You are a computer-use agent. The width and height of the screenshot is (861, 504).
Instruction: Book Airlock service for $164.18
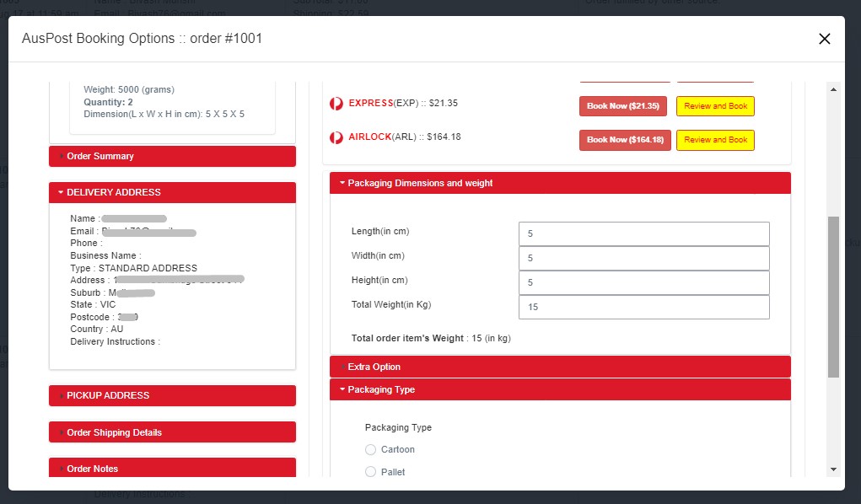pyautogui.click(x=625, y=140)
